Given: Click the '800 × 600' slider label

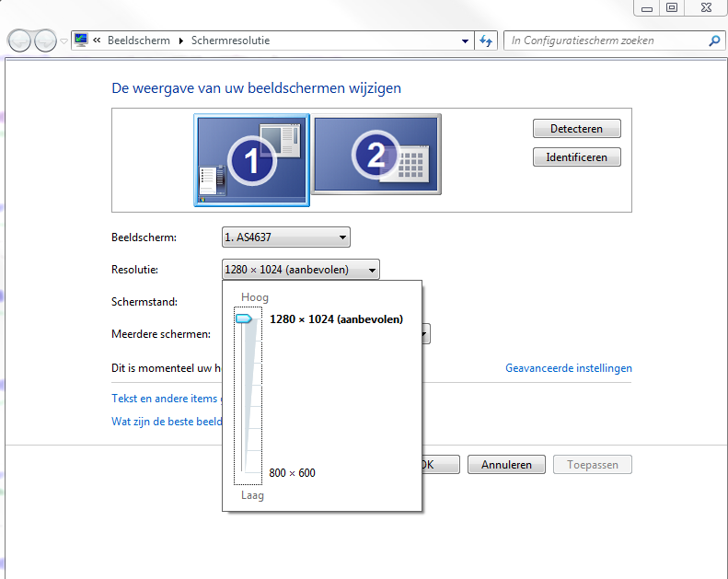Looking at the screenshot, I should [292, 472].
